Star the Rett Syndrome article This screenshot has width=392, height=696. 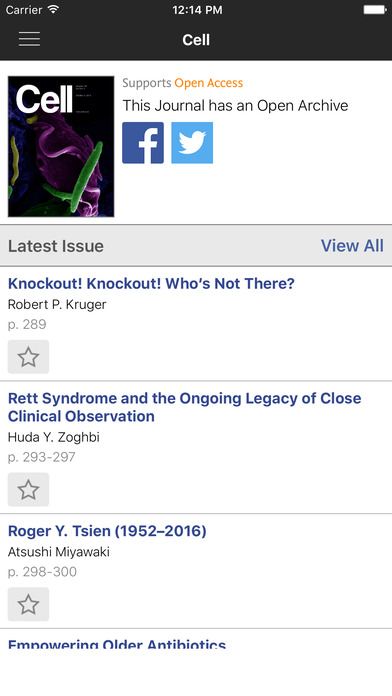(28, 490)
